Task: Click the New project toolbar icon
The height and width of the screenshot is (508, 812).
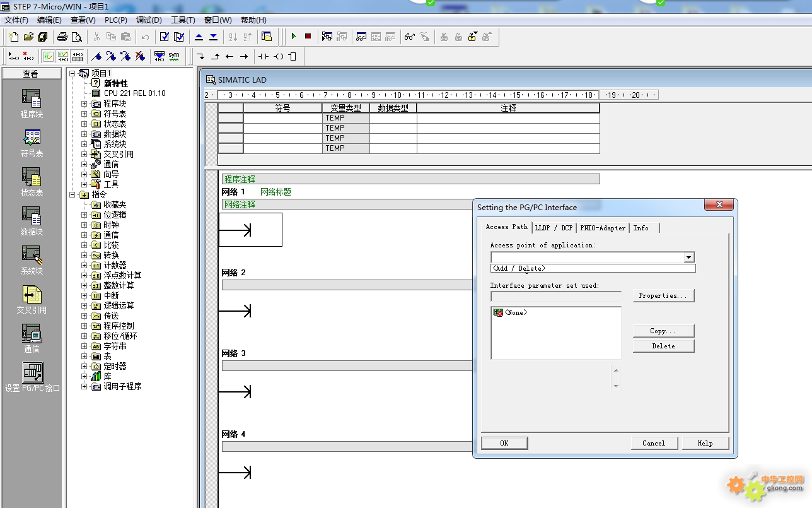Action: point(13,37)
